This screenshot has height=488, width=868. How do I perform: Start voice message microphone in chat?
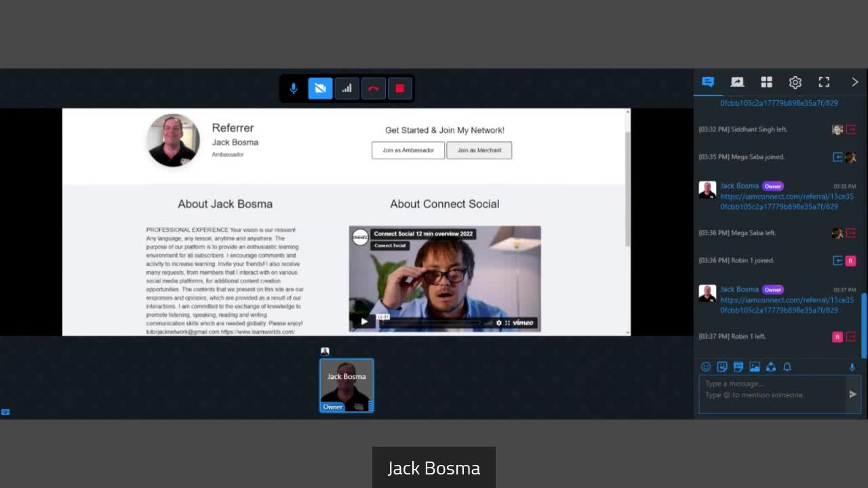[852, 367]
